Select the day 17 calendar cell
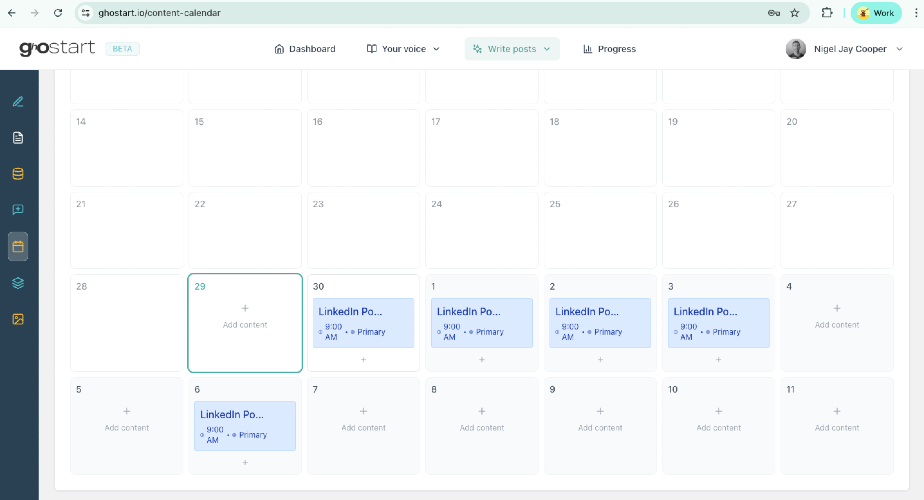924x500 pixels. pyautogui.click(x=482, y=148)
